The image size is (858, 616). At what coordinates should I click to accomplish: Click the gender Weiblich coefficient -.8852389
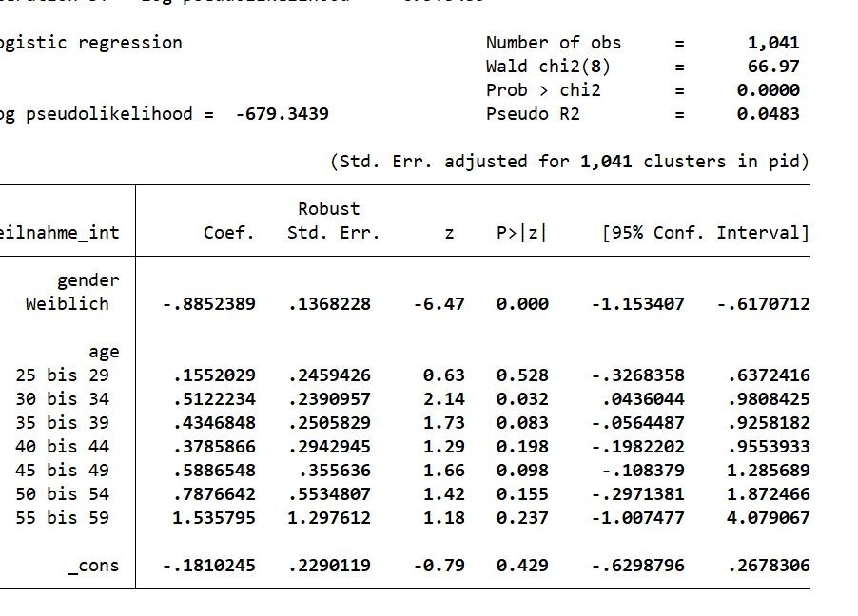pos(209,303)
